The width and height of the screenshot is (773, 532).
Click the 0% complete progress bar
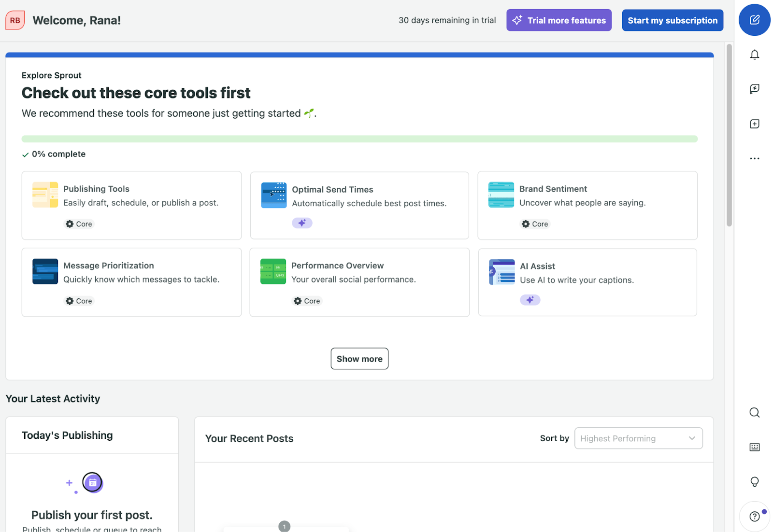359,139
